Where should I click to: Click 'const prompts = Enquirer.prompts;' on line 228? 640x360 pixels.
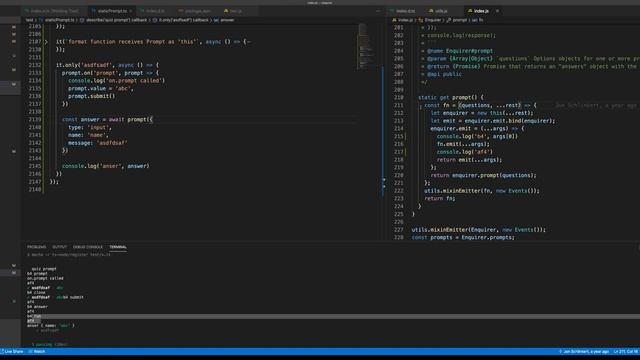463,238
